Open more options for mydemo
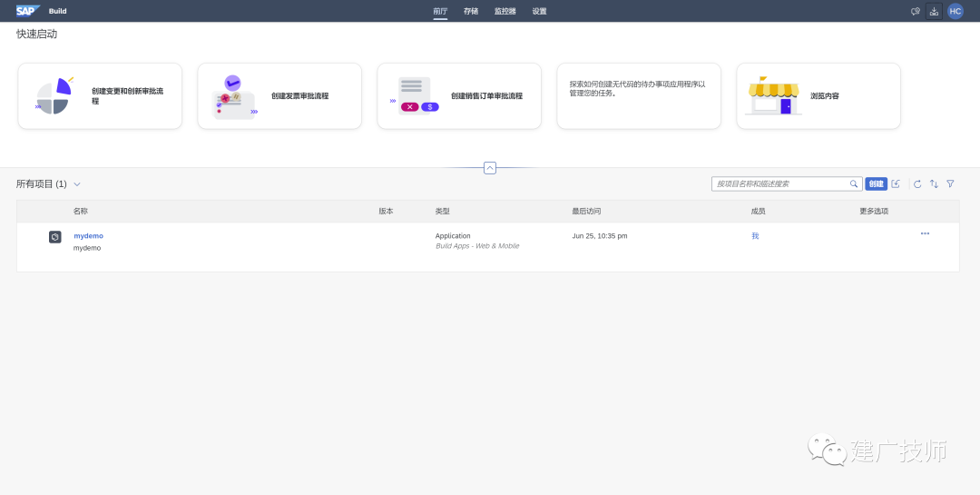980x495 pixels. click(925, 233)
